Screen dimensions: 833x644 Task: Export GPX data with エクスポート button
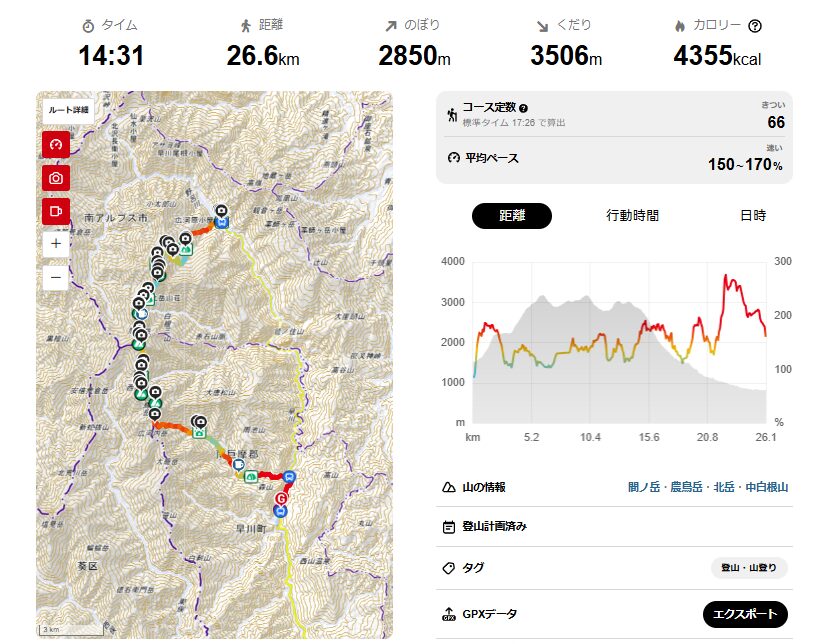(745, 614)
